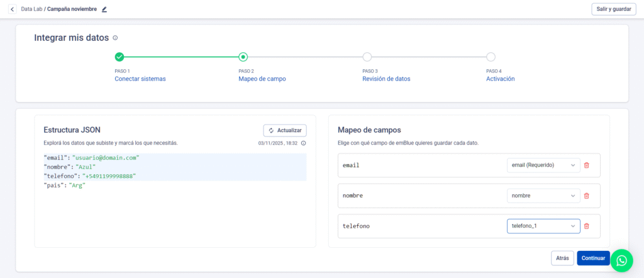Click info icon beside the update timestamp
Viewport: 644px width, 278px height.
303,143
